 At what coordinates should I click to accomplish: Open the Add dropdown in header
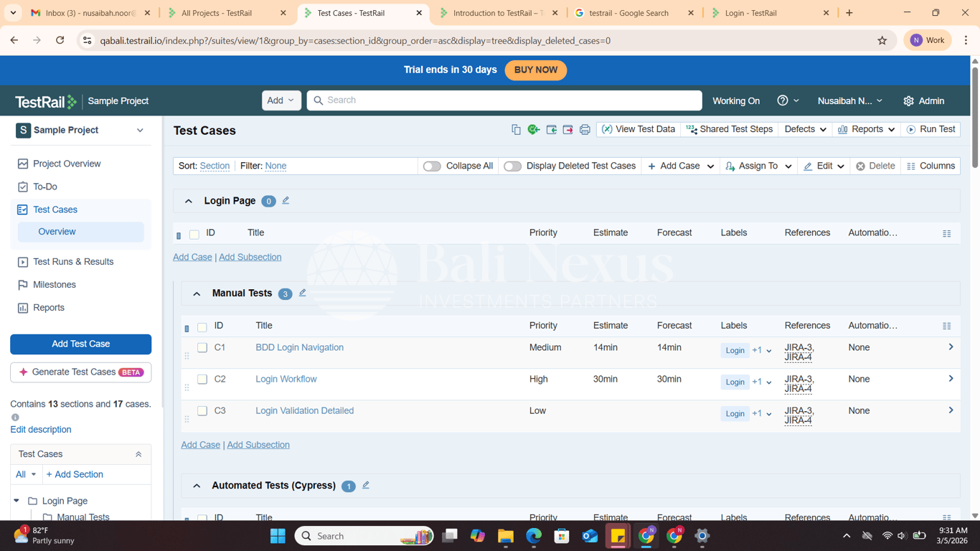(x=281, y=100)
